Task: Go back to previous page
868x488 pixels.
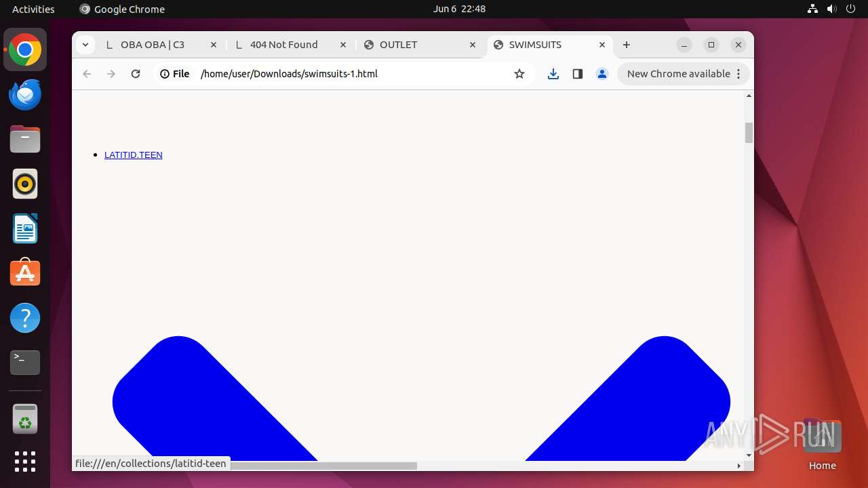Action: [x=87, y=74]
